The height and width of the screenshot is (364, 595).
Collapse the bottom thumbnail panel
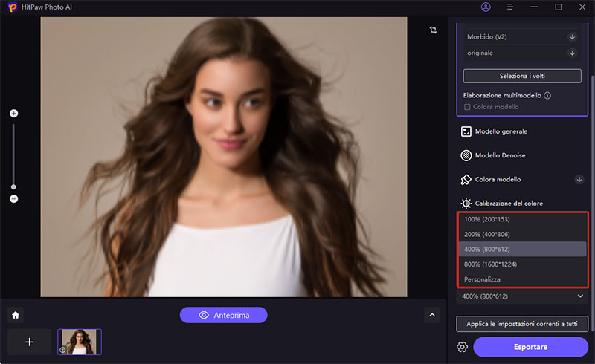pyautogui.click(x=432, y=315)
